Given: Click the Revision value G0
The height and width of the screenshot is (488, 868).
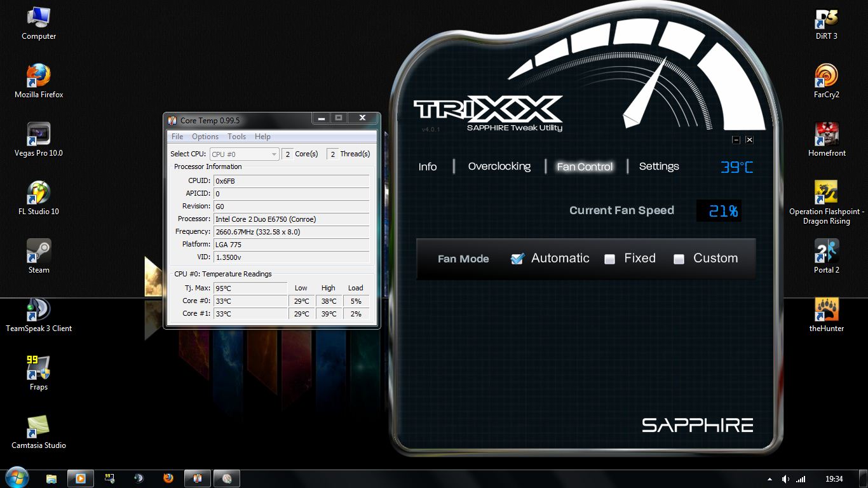Looking at the screenshot, I should point(291,207).
